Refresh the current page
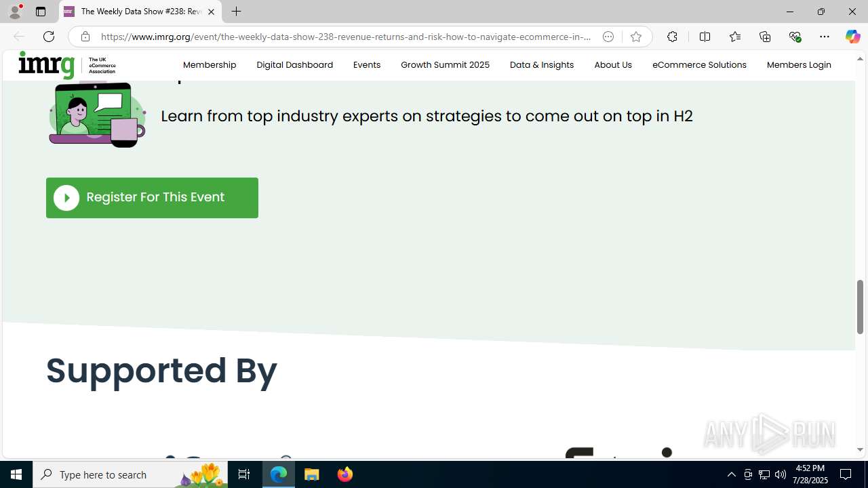Screen dimensions: 868x488 pyautogui.click(x=49, y=37)
